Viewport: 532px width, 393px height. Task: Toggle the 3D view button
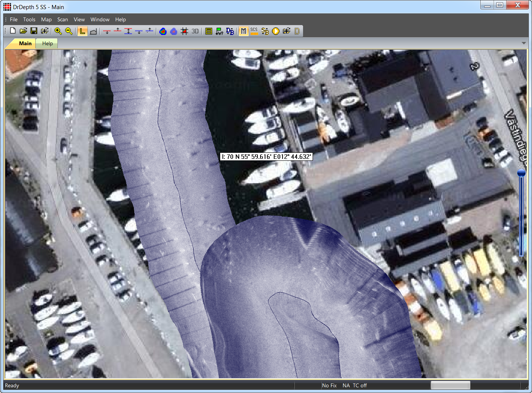[x=195, y=31]
